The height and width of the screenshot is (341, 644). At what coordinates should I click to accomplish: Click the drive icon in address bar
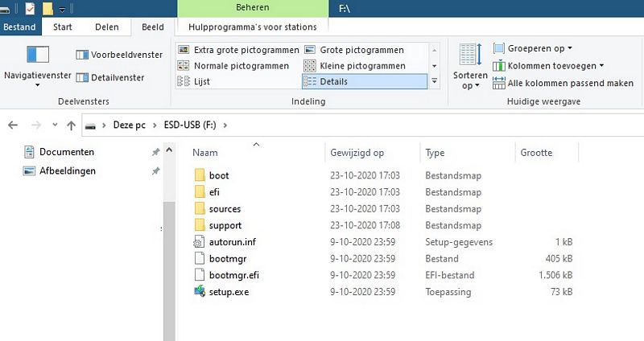pos(90,125)
